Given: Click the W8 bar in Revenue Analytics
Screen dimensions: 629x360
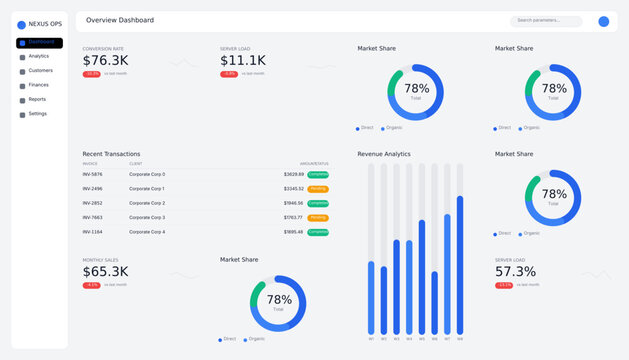Looking at the screenshot, I should (460, 265).
